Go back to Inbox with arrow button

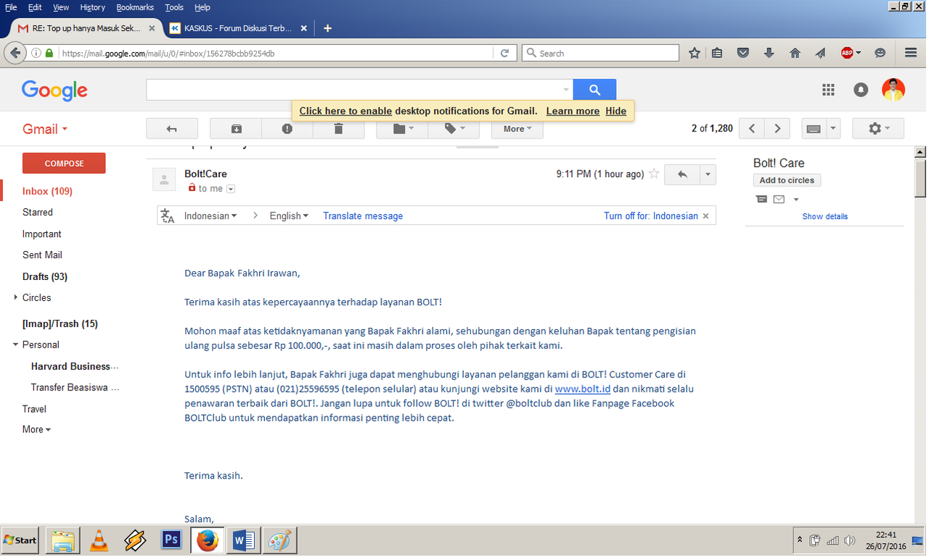(172, 128)
